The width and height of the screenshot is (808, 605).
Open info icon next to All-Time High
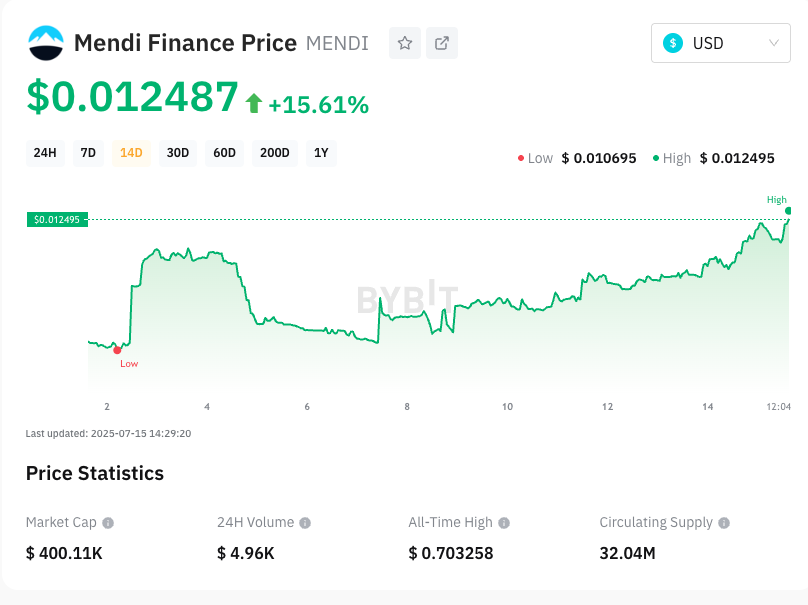click(x=504, y=523)
